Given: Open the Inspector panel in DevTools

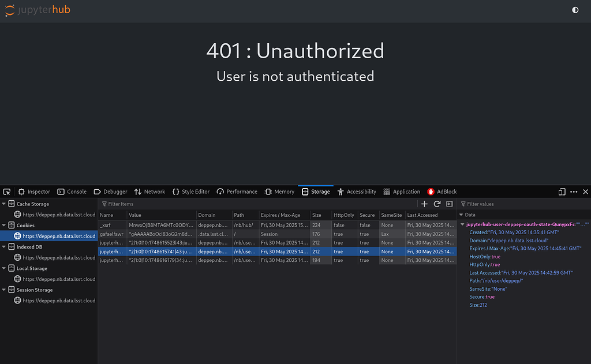Looking at the screenshot, I should coord(33,192).
